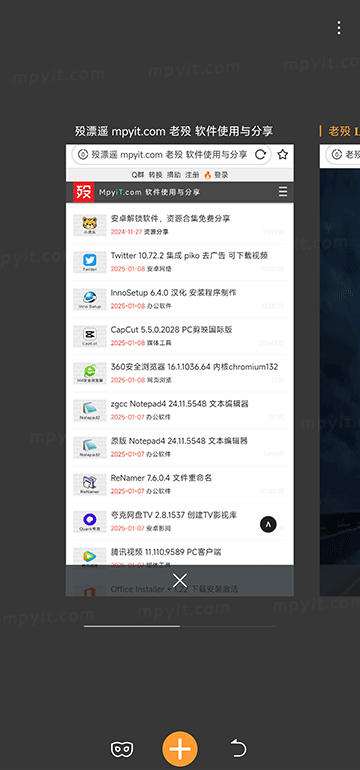Open the hamburger menu on MpyiT header
The image size is (360, 770).
283,192
